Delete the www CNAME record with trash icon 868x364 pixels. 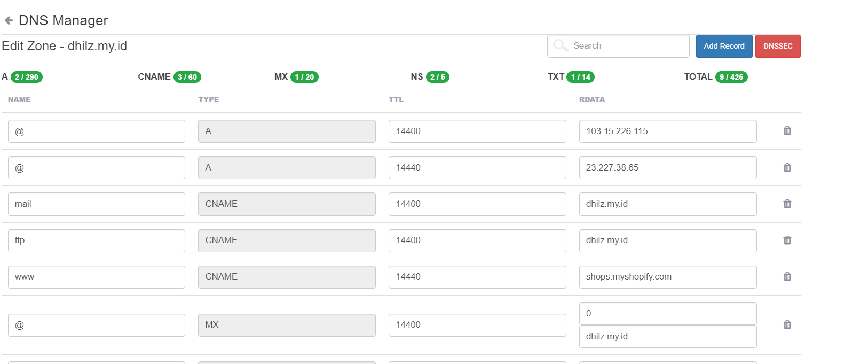point(787,276)
